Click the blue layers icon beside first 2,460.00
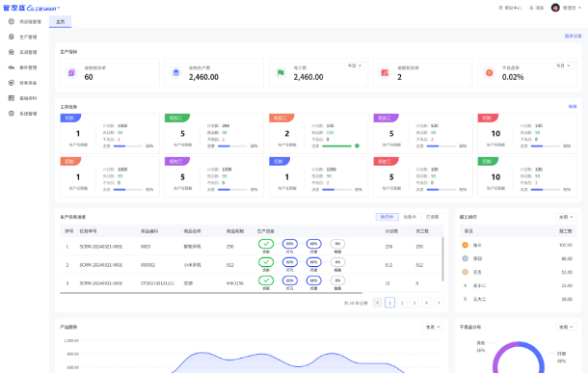This screenshot has height=373, width=588. pyautogui.click(x=175, y=72)
